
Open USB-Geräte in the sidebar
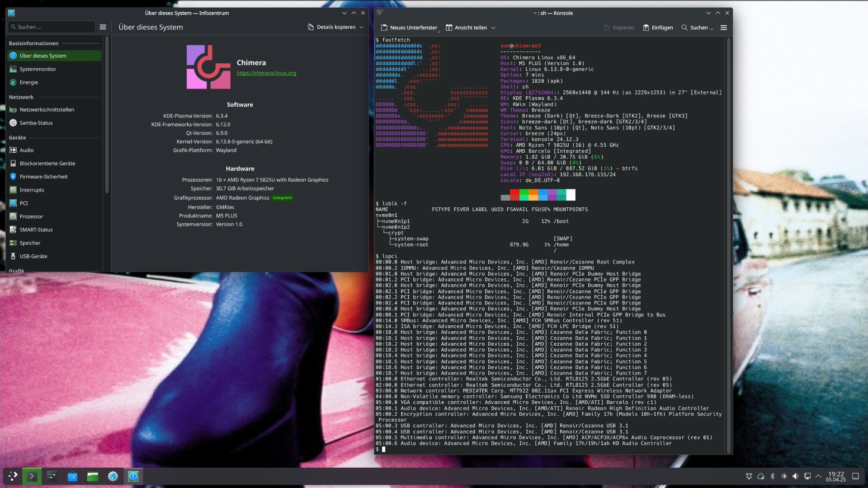(54, 256)
